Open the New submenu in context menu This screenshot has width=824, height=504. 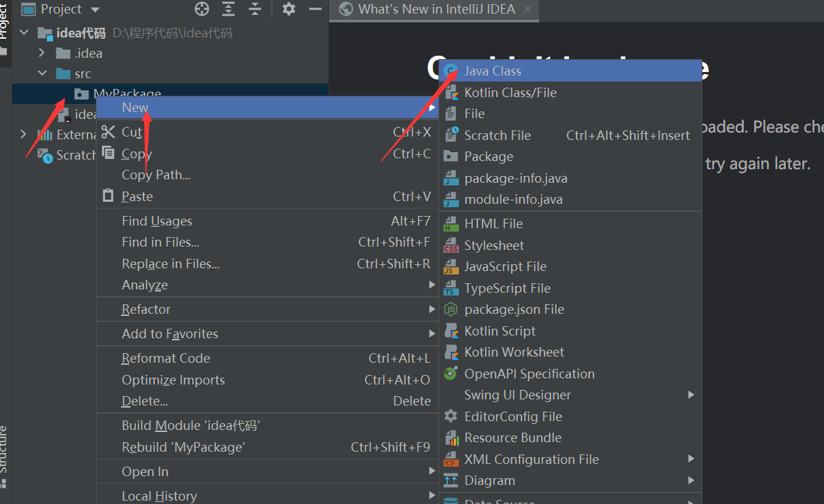coord(267,107)
